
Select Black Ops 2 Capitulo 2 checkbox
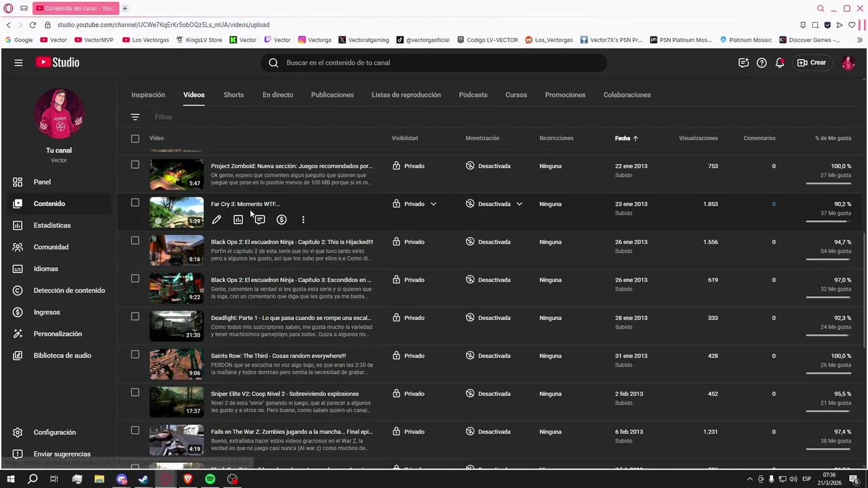pos(135,241)
